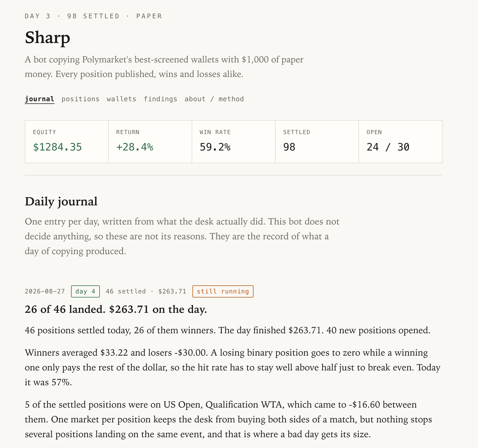This screenshot has height=448, width=478.
Task: Switch to the positions tab
Action: [x=80, y=99]
